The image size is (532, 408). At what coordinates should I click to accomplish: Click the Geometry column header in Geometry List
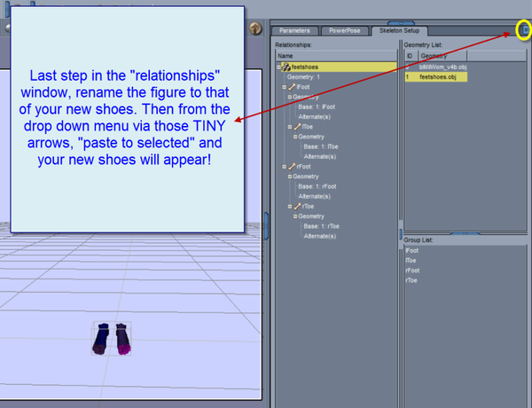(x=442, y=56)
